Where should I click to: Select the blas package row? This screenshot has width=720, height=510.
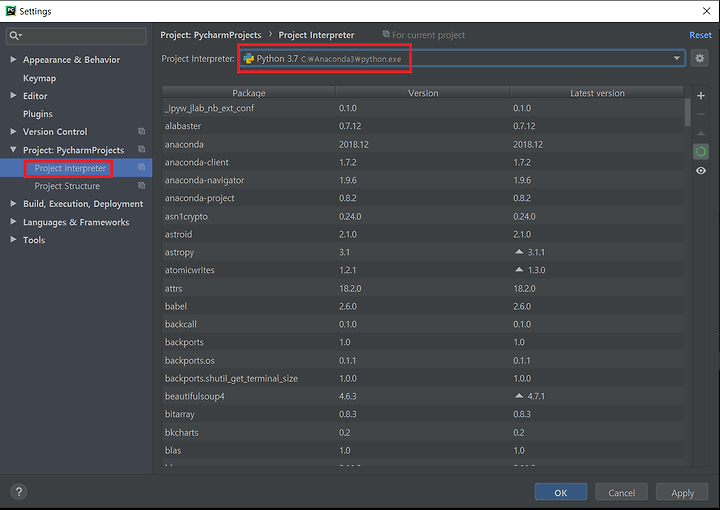[x=423, y=450]
